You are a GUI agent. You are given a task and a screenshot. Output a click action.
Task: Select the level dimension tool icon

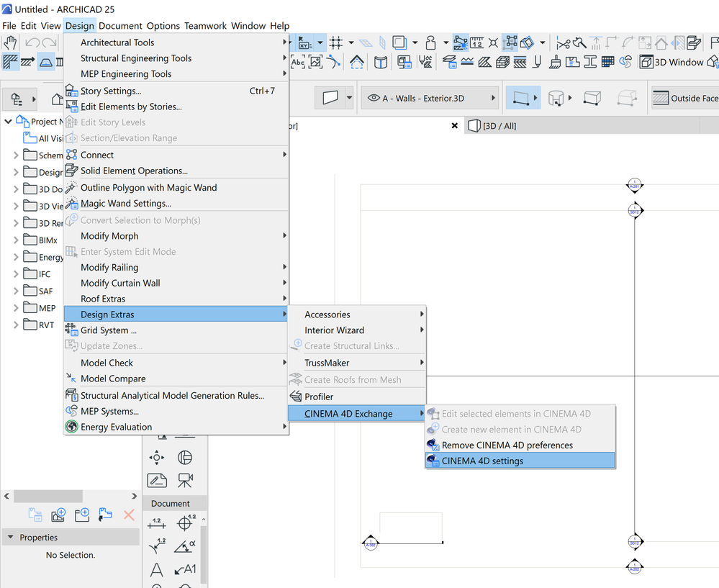click(186, 523)
